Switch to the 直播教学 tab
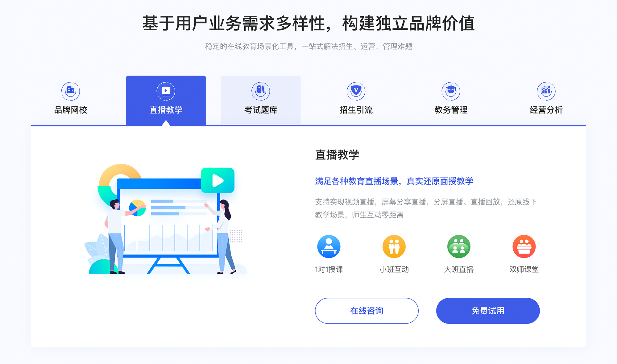The height and width of the screenshot is (364, 617). [x=166, y=96]
